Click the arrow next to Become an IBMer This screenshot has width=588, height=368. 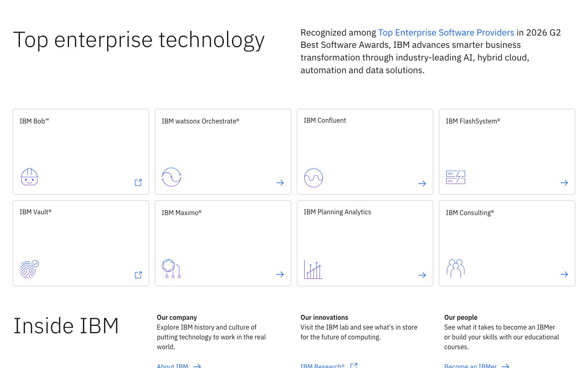506,366
